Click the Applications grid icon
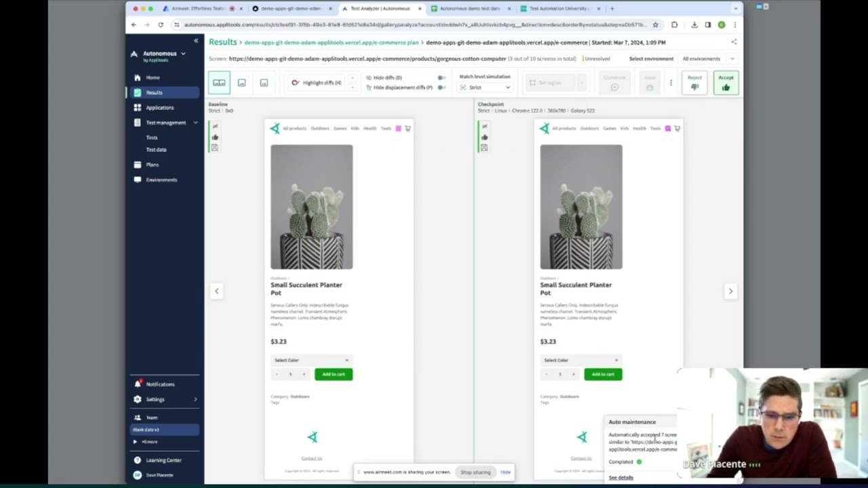Screen dimensions: 868x488 click(x=138, y=108)
